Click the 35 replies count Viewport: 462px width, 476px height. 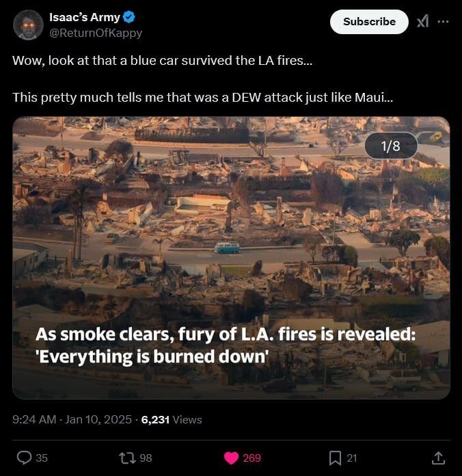click(42, 458)
